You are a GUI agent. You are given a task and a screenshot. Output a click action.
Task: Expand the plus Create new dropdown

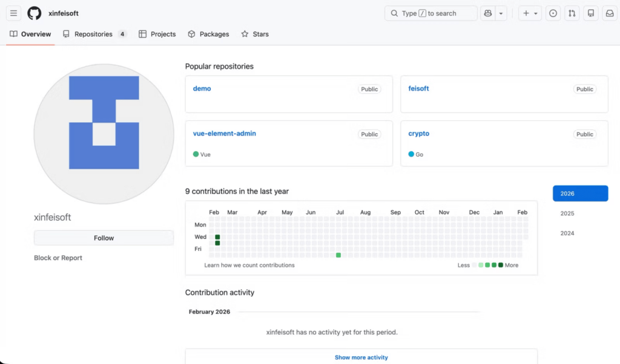coord(530,13)
